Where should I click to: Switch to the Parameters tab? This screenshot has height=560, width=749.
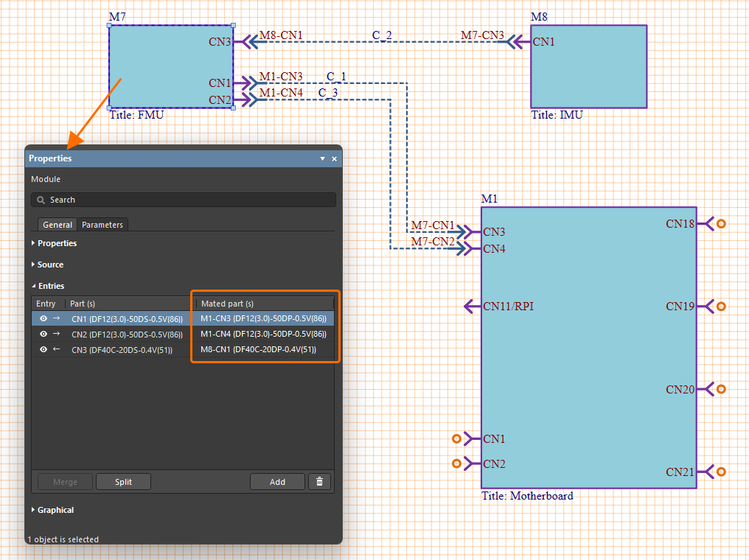pos(102,225)
